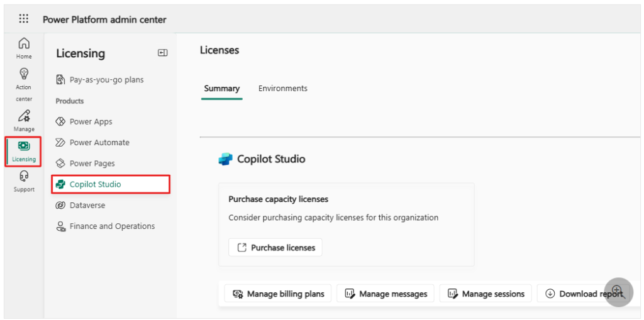Open Pay-as-you-go plans
The width and height of the screenshot is (644, 320).
click(106, 80)
